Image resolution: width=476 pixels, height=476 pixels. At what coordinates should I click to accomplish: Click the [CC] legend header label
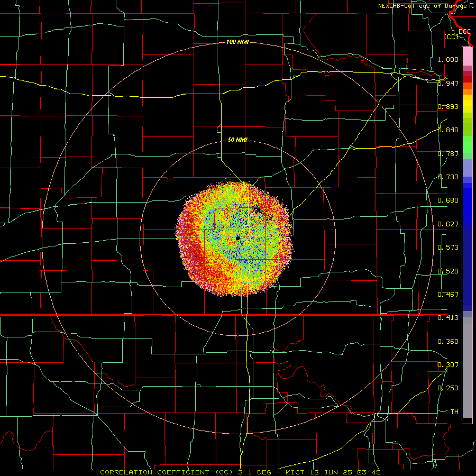coord(451,36)
